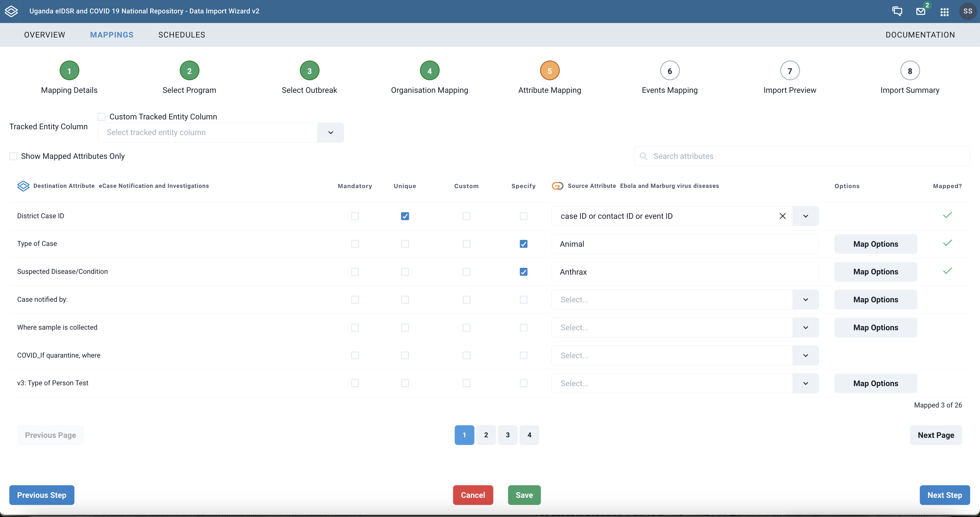Click the Anthrax specify value field

click(x=685, y=272)
